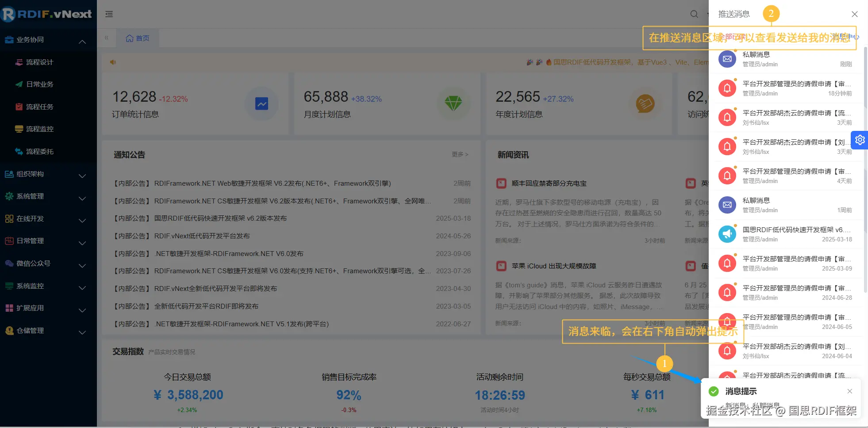Screen dimensions: 868x428
Task: Click the search magnifier icon in top bar
Action: click(x=693, y=14)
